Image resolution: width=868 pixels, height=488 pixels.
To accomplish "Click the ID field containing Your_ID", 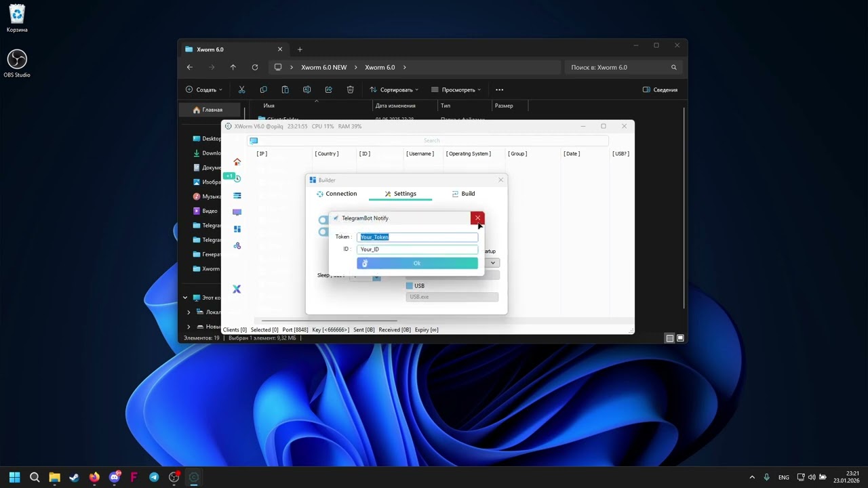I will [x=418, y=249].
